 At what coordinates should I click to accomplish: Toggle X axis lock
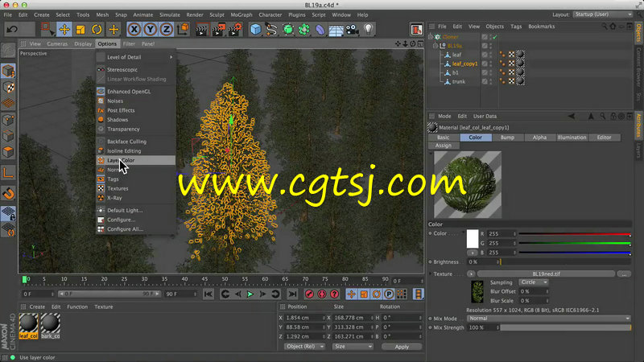[x=134, y=29]
